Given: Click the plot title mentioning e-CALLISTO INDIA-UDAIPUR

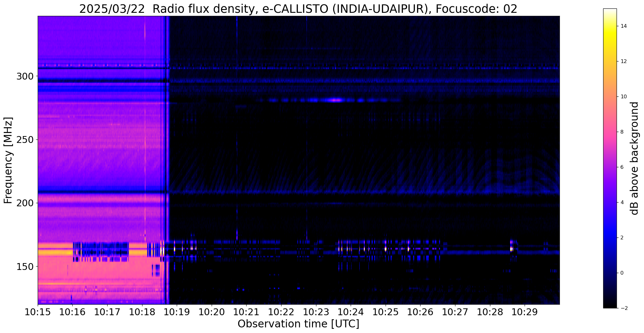Looking at the screenshot, I should click(x=298, y=9).
